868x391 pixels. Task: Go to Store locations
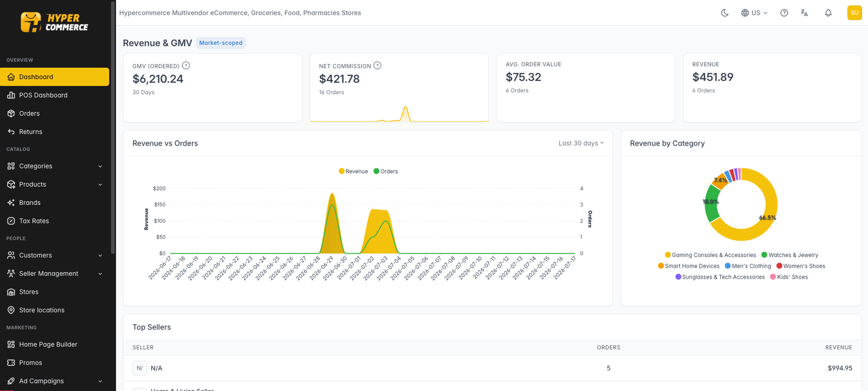(54, 310)
